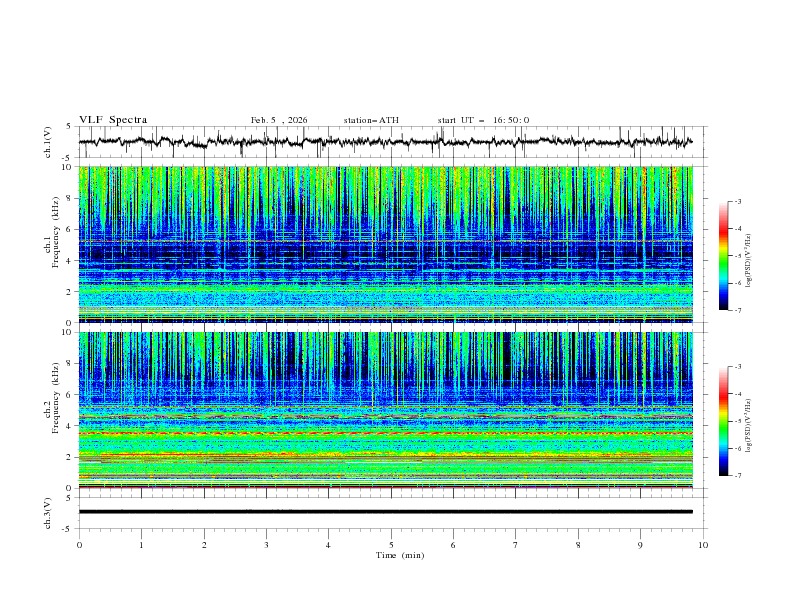Click time axis tick label "10"

(x=703, y=545)
